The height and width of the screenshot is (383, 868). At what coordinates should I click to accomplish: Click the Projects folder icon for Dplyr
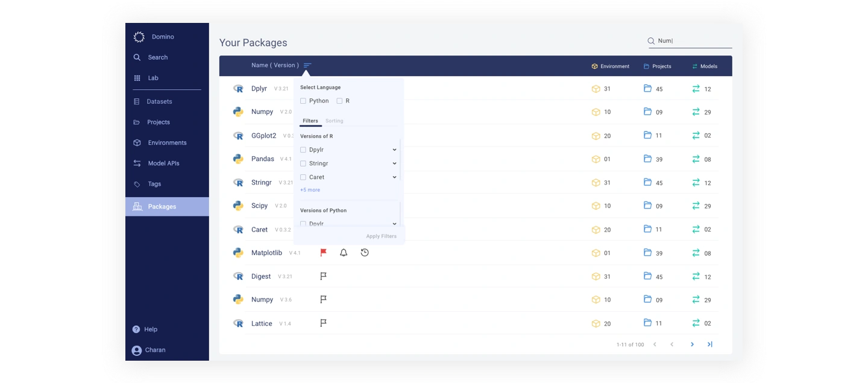coord(647,88)
